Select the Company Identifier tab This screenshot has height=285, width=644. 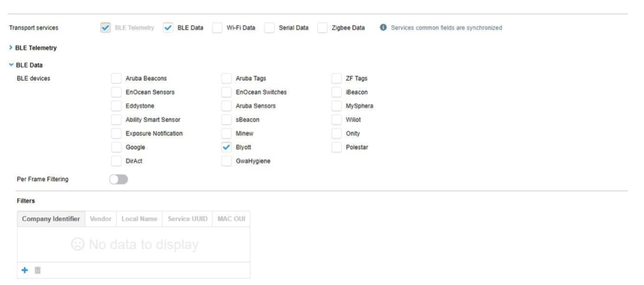click(x=51, y=218)
